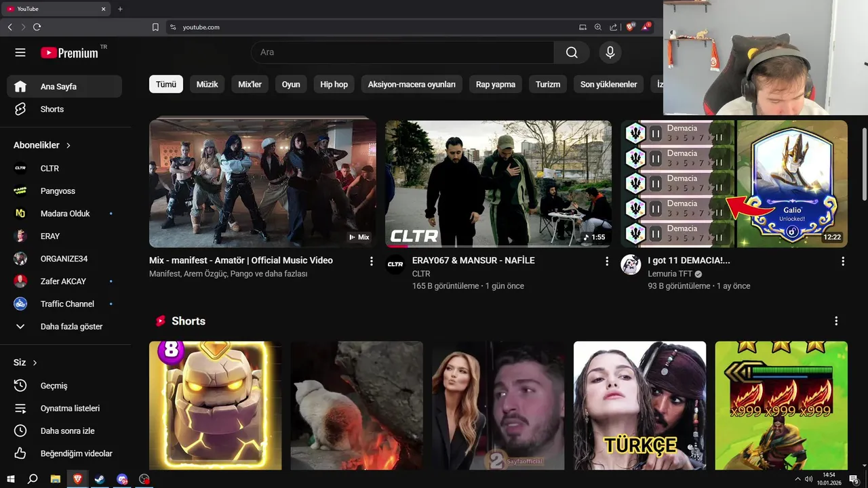Click the search magnifier button
Viewport: 868px width, 488px height.
pos(572,52)
